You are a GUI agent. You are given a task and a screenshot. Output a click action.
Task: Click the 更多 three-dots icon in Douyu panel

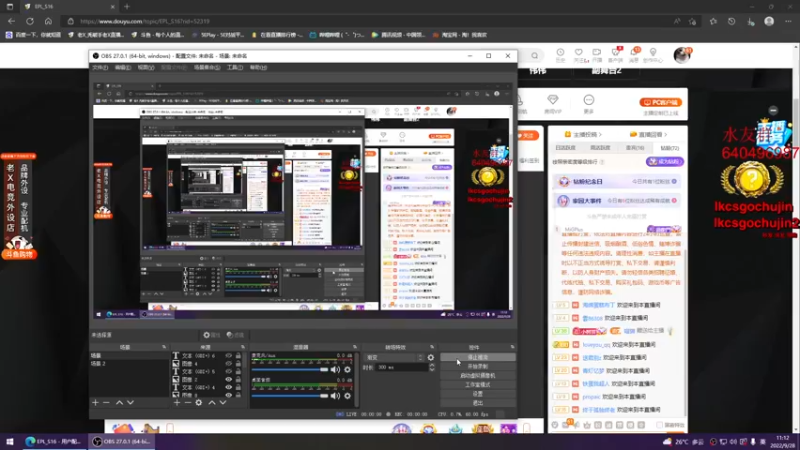[589, 100]
